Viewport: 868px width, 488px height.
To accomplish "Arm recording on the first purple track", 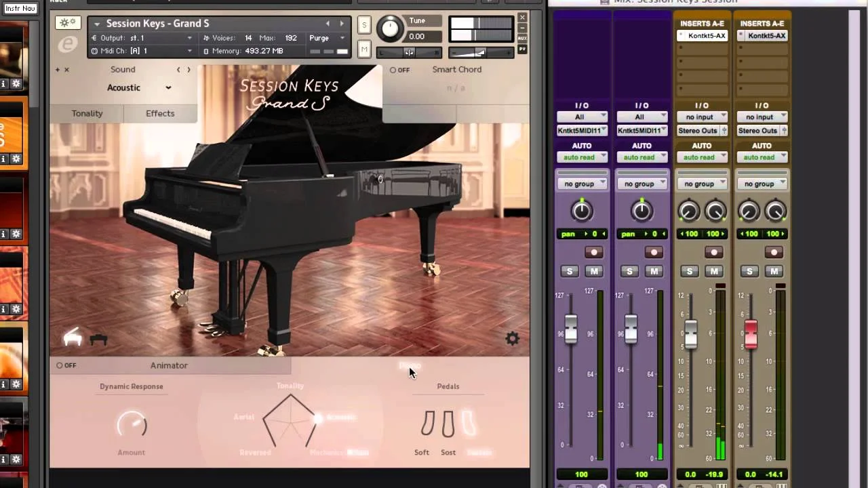I will (x=593, y=252).
